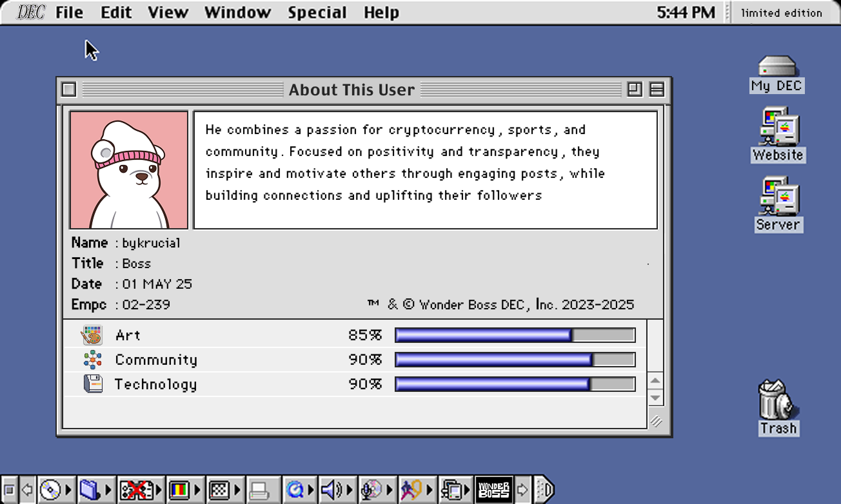The image size is (841, 504).
Task: Click the file sharing folder icon
Action: (x=88, y=491)
